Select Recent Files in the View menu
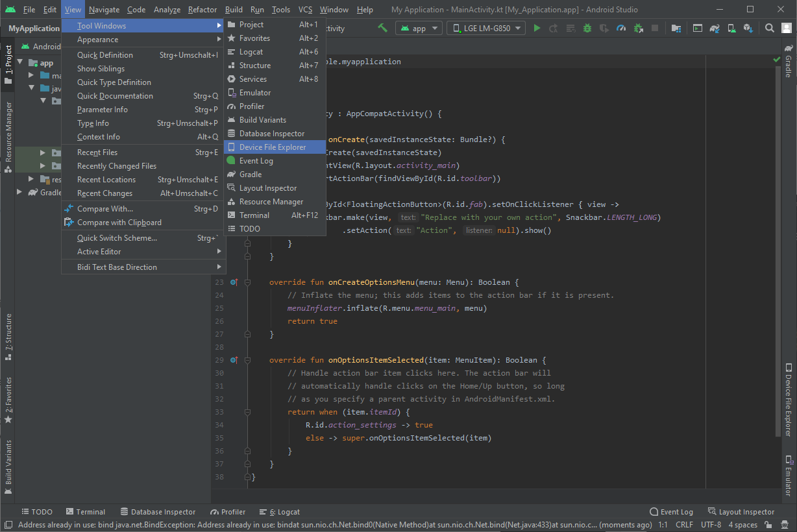Image resolution: width=797 pixels, height=532 pixels. click(97, 152)
